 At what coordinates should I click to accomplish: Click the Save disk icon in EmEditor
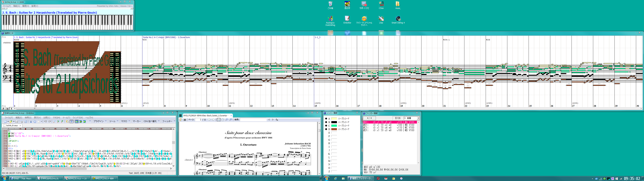(x=16, y=122)
